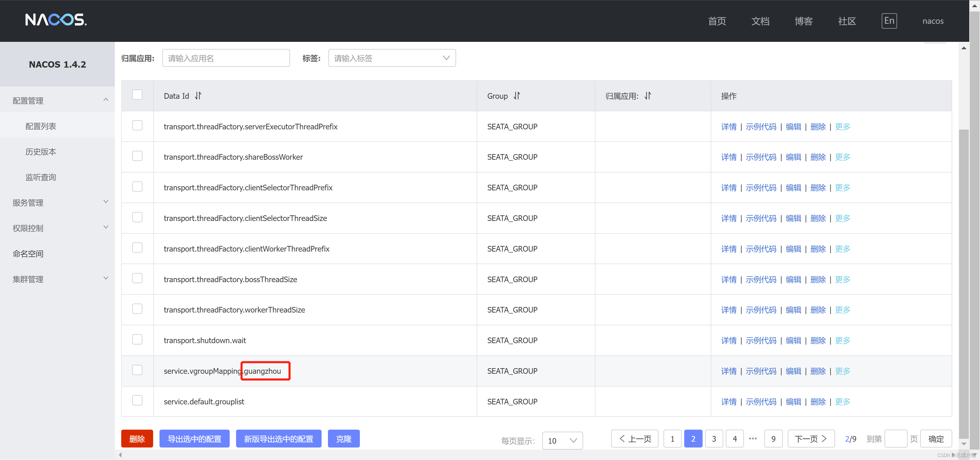Image resolution: width=980 pixels, height=460 pixels.
Task: Click the NACOS logo
Action: [x=56, y=20]
